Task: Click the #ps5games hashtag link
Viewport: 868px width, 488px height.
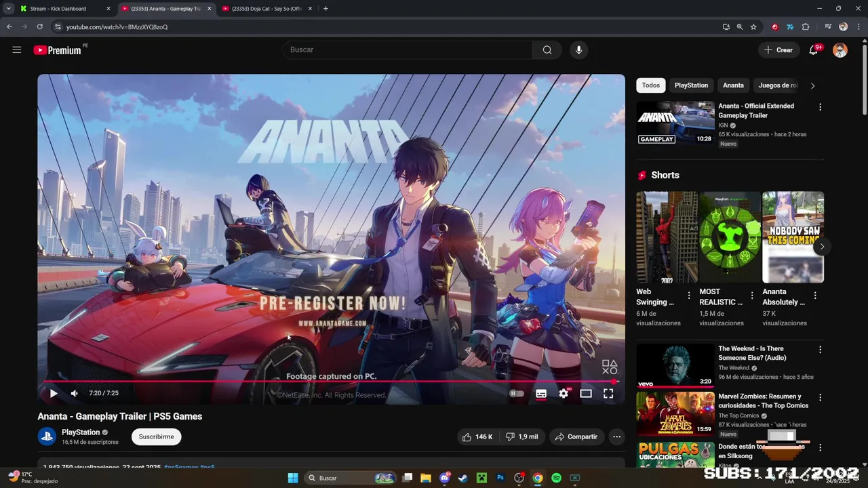Action: (x=181, y=468)
